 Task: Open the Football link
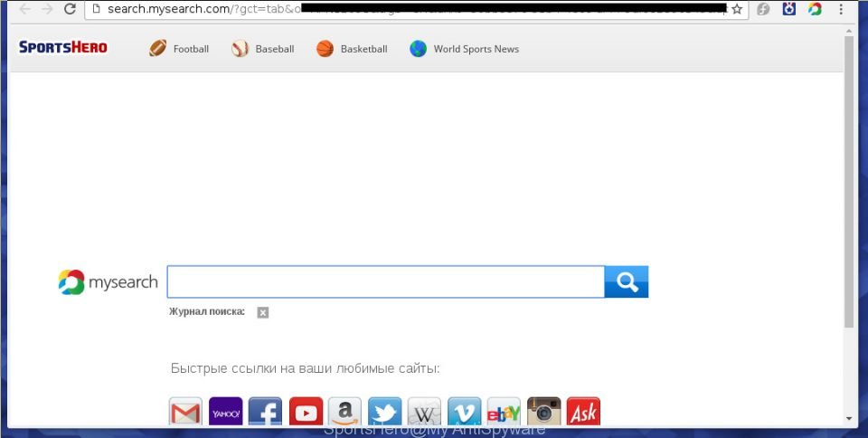[191, 49]
